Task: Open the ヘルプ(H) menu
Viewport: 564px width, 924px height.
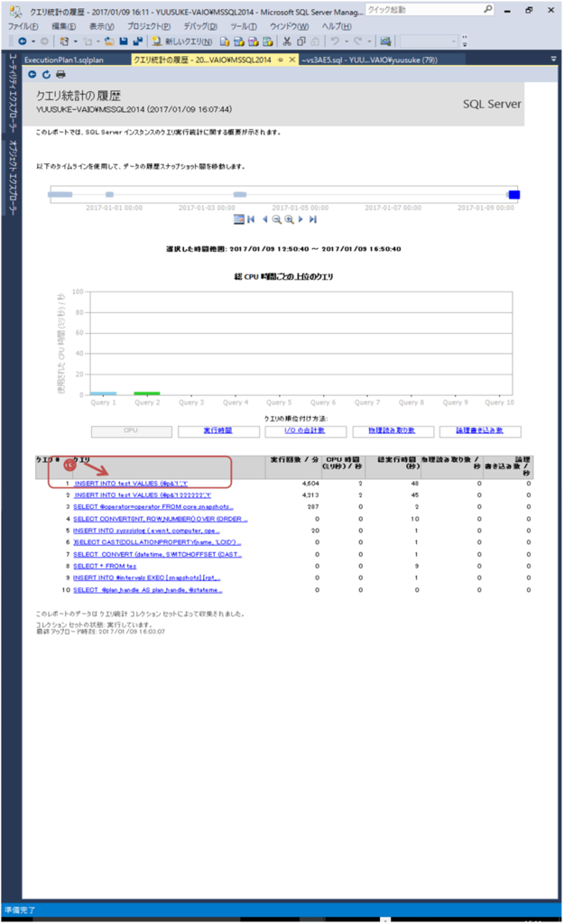Action: coord(337,26)
